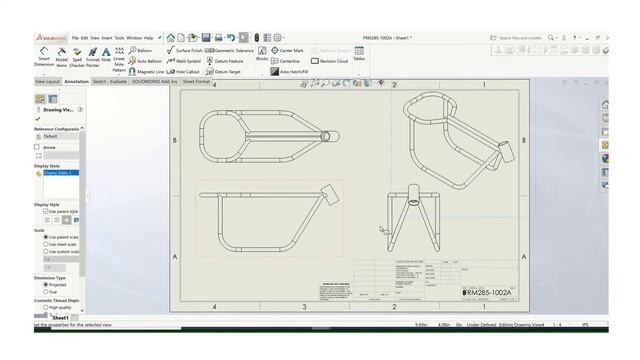Toggle the Arrow checkbox

tap(37, 147)
